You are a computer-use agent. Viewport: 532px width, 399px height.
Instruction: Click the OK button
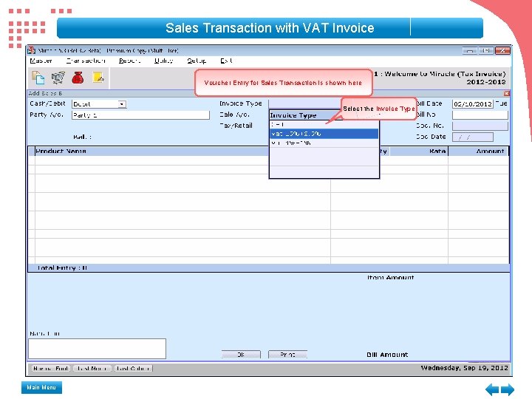click(x=241, y=355)
